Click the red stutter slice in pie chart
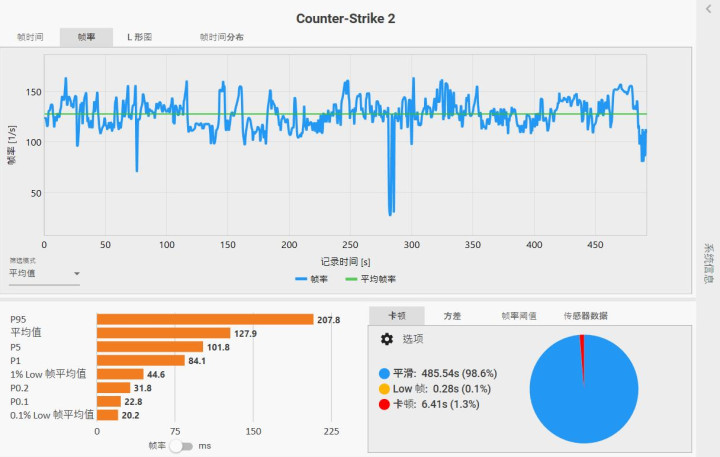 pyautogui.click(x=582, y=354)
